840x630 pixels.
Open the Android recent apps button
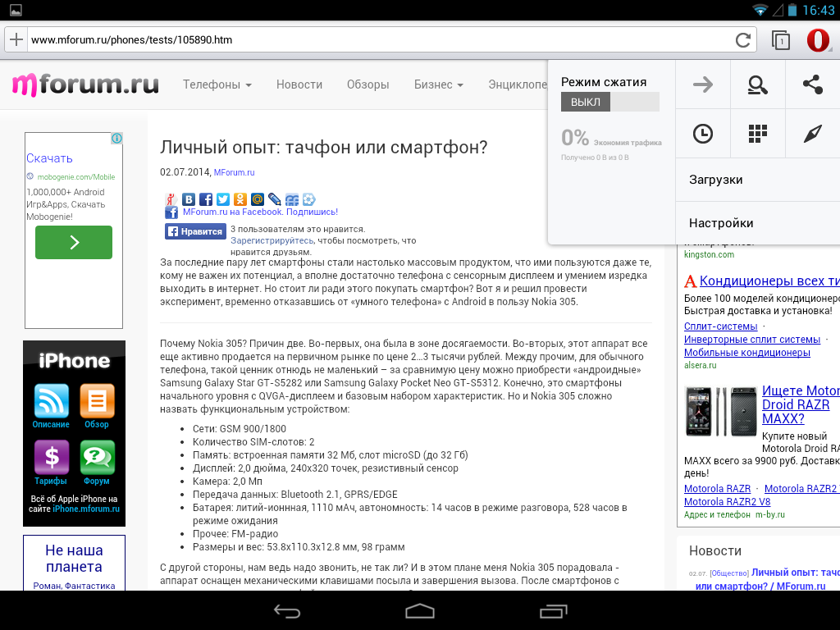pyautogui.click(x=553, y=610)
